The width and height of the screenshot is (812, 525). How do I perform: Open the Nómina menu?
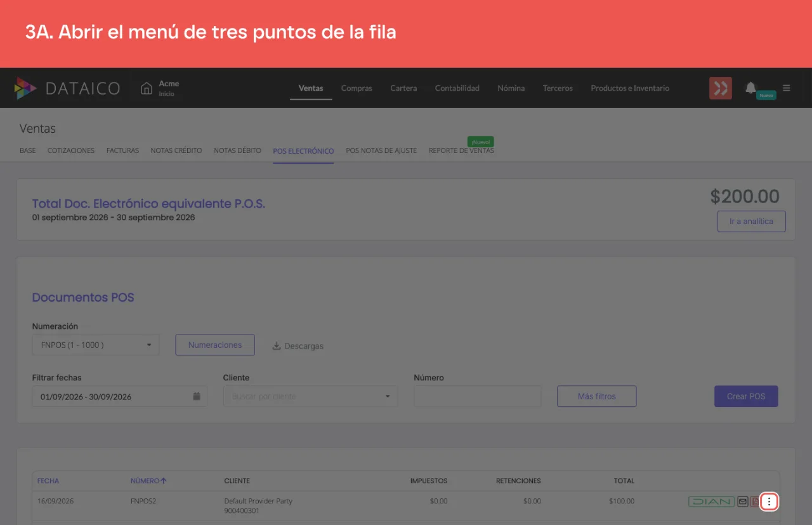[511, 88]
